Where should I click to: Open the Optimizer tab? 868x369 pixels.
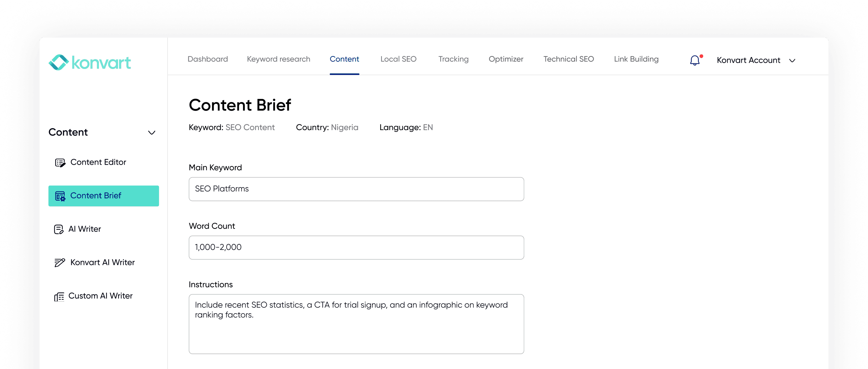pos(506,59)
